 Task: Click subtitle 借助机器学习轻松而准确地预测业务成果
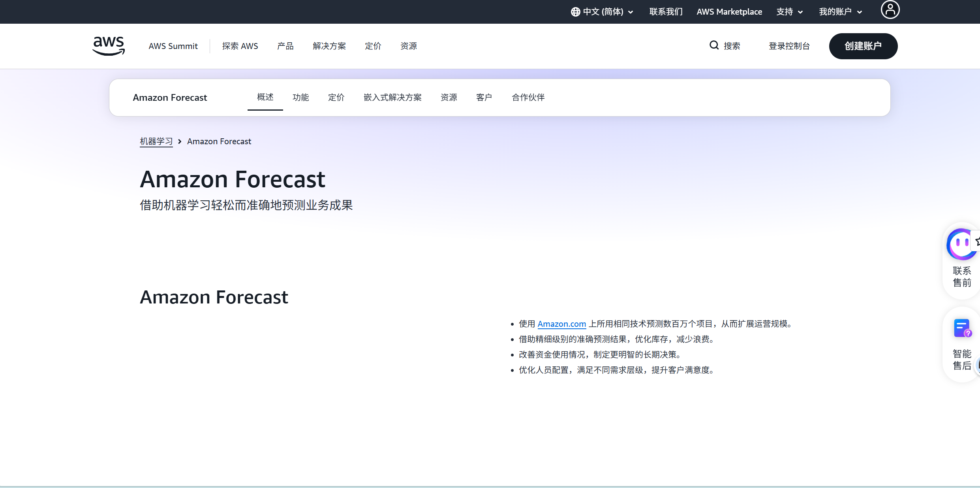click(246, 205)
